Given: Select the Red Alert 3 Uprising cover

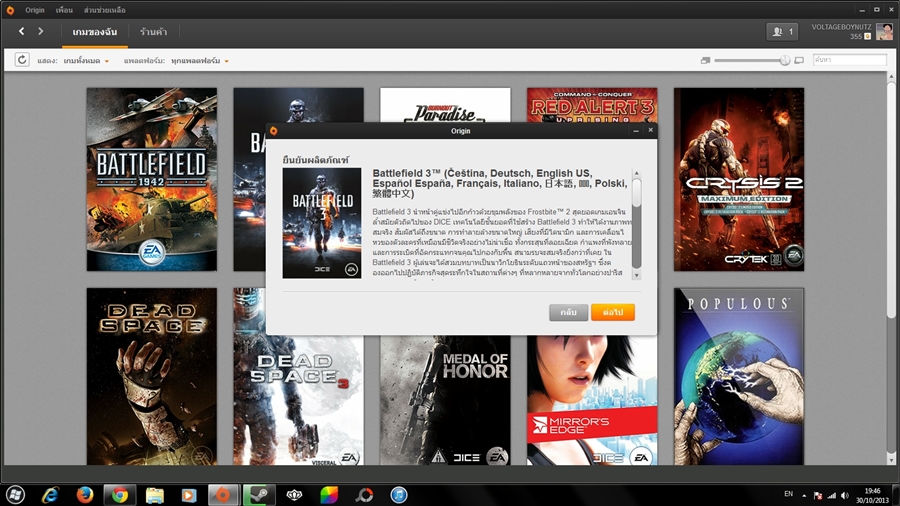Looking at the screenshot, I should [x=592, y=104].
